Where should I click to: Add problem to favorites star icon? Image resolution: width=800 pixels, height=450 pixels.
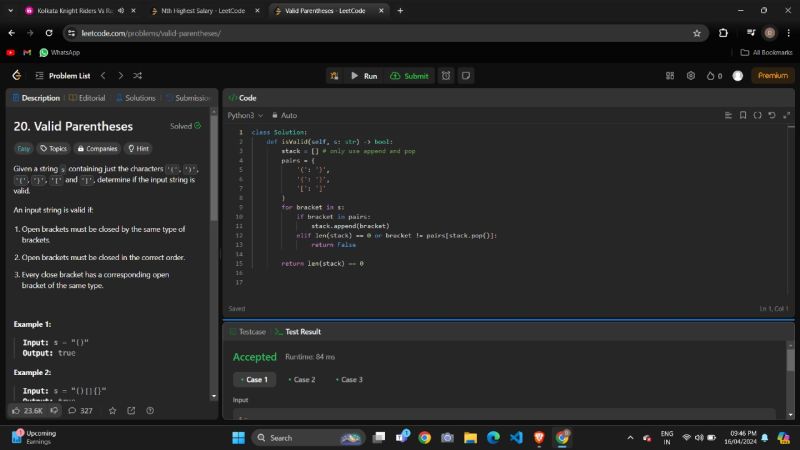pos(112,410)
